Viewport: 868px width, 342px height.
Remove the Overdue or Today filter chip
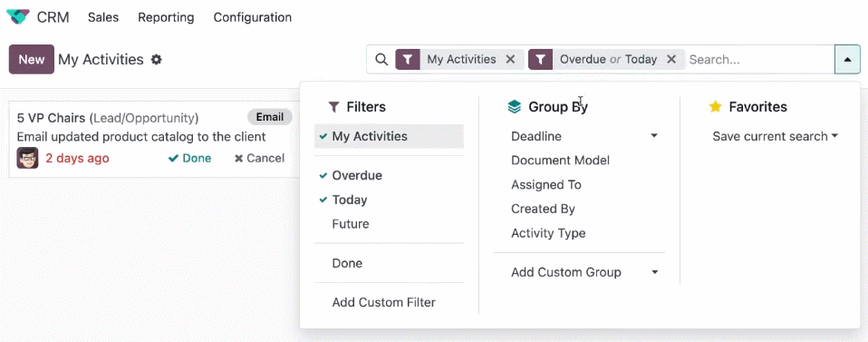(x=670, y=59)
